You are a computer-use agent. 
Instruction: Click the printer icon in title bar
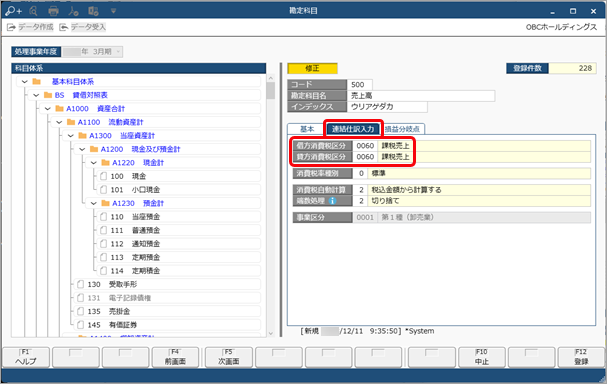pyautogui.click(x=53, y=11)
